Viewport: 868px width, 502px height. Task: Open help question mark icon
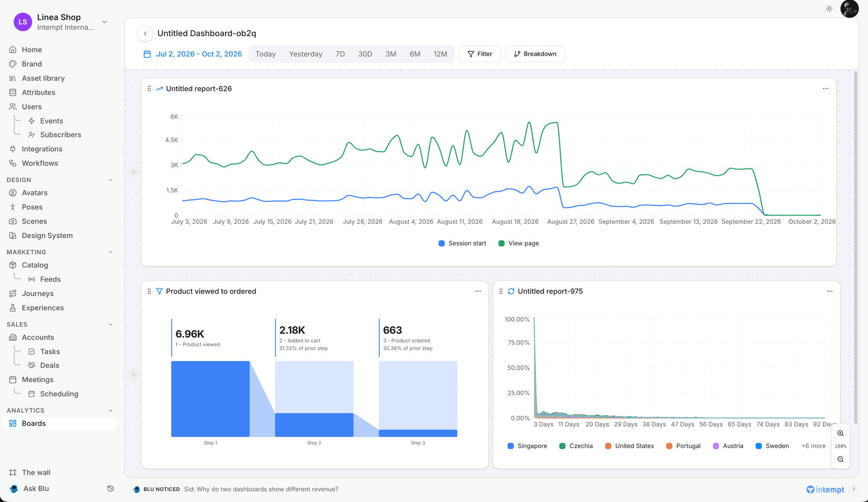tap(854, 489)
